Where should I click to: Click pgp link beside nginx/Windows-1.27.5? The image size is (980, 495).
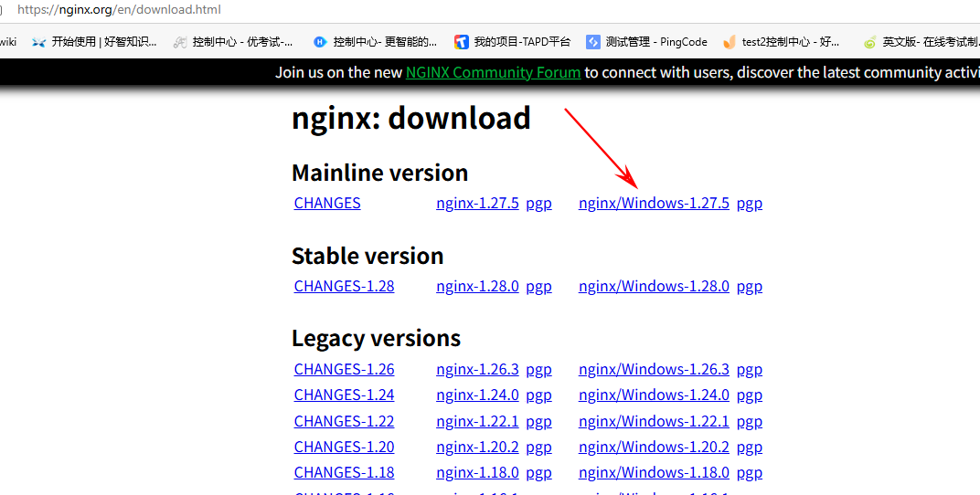[x=750, y=203]
